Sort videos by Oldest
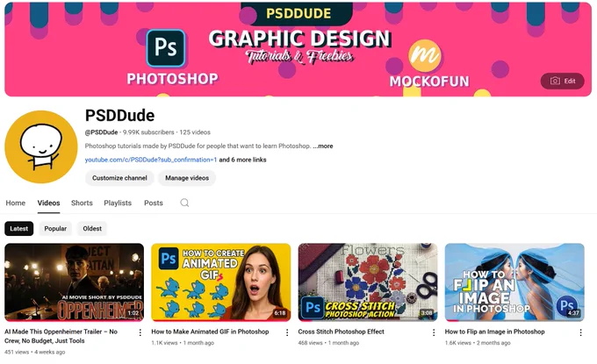The image size is (597, 364). pos(92,229)
